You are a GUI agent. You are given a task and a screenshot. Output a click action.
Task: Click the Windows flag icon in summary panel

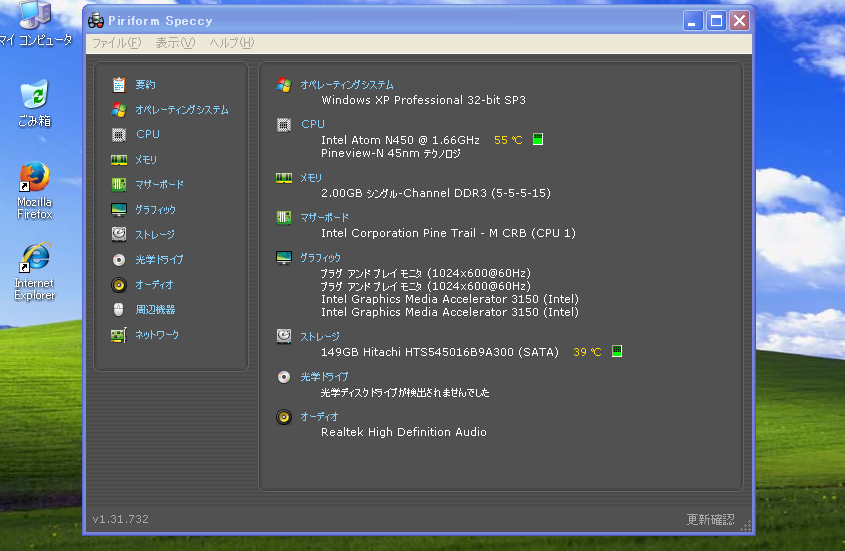pos(284,85)
